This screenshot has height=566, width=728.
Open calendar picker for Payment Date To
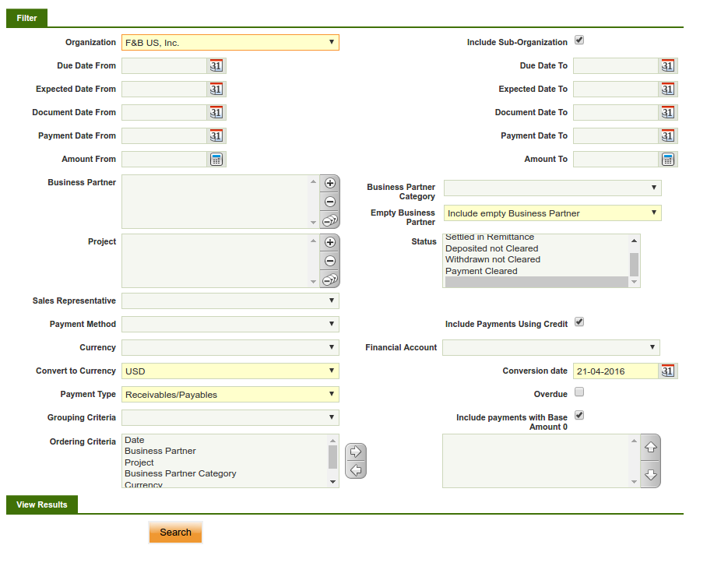tap(667, 136)
